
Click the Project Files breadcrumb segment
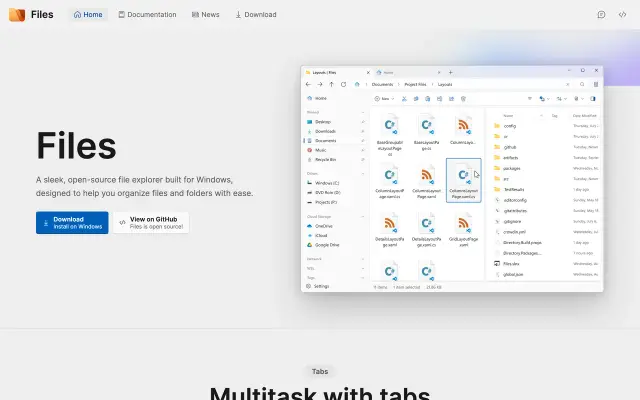pos(415,84)
